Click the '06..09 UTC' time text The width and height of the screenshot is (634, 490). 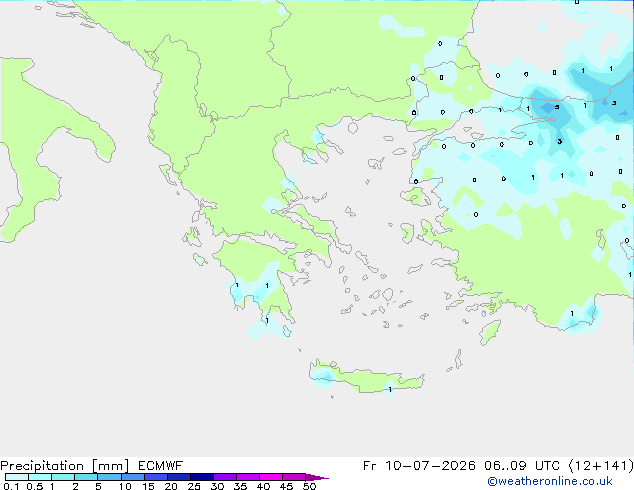click(x=522, y=466)
